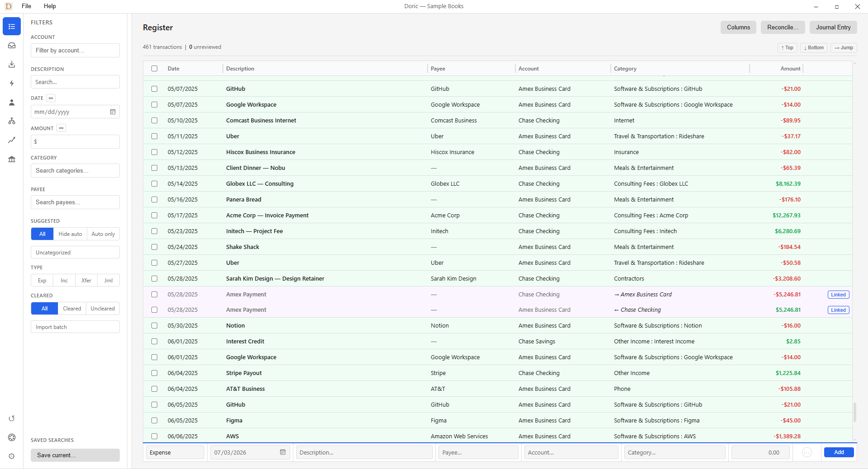Screen dimensions: 868x469
Task: Open the reports trend chart icon
Action: [x=12, y=140]
